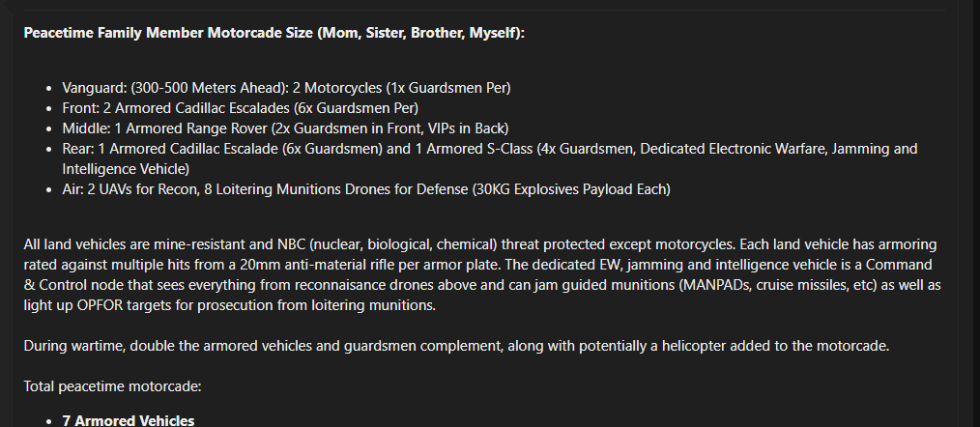Viewport: 980px width, 427px height.
Task: Click the 'Total peacetime motorcade:' line
Action: tap(112, 386)
